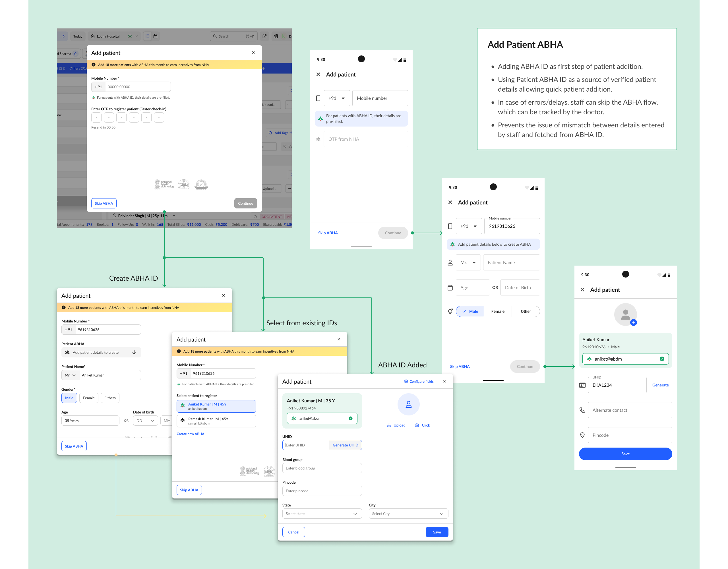Open the Mr. title dropdown on mobile
Screen dimensions: 728x569
[x=468, y=263]
